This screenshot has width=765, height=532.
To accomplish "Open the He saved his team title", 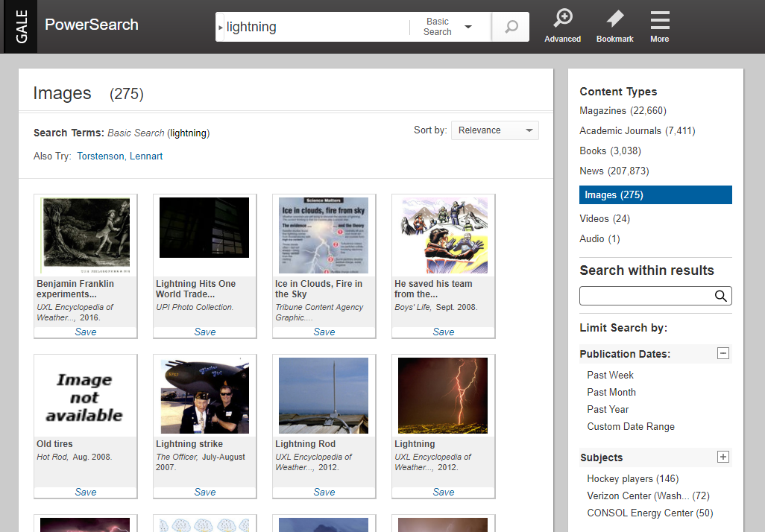I will pos(433,288).
